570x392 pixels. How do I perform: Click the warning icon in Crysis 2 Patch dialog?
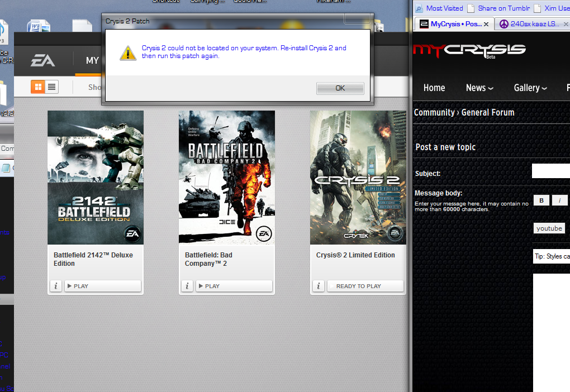(x=128, y=53)
